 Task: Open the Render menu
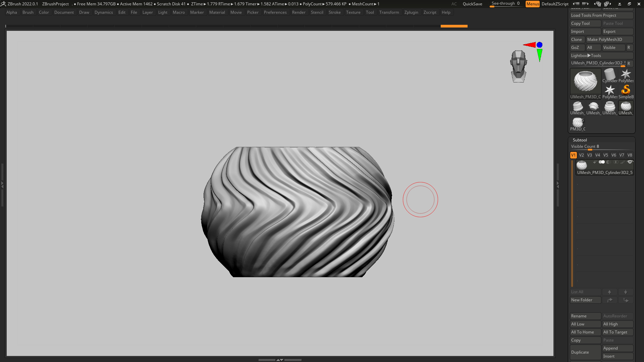click(299, 12)
